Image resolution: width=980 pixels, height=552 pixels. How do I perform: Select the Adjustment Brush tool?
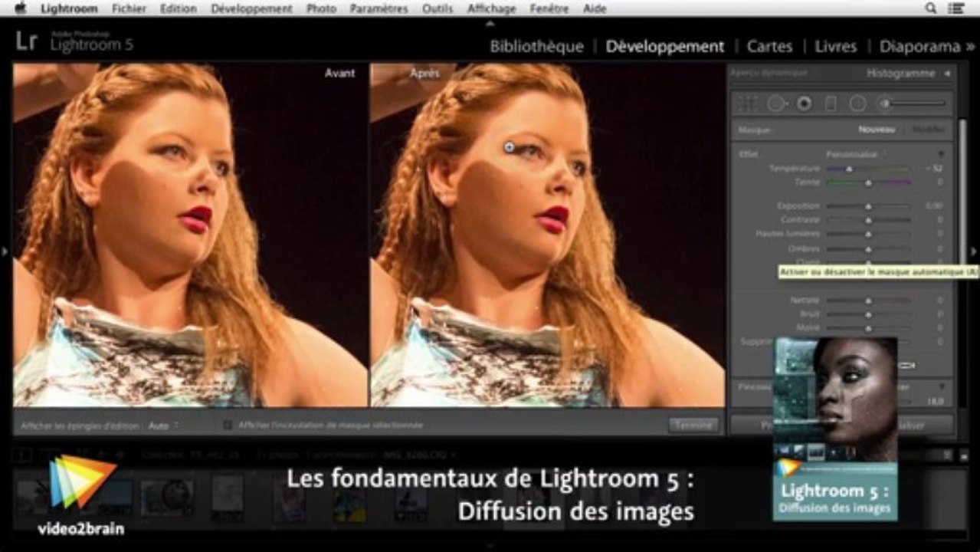884,103
